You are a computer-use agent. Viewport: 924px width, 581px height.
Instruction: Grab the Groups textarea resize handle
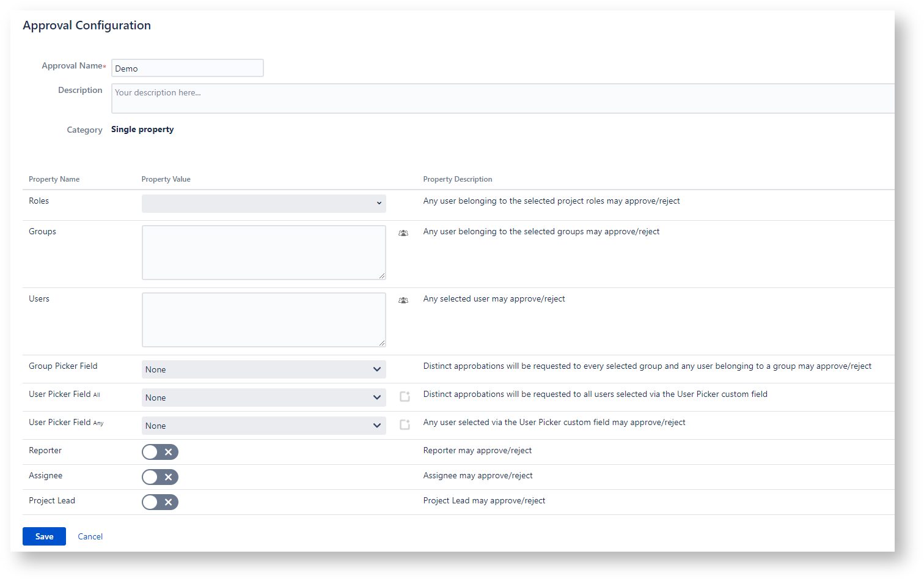[x=382, y=276]
